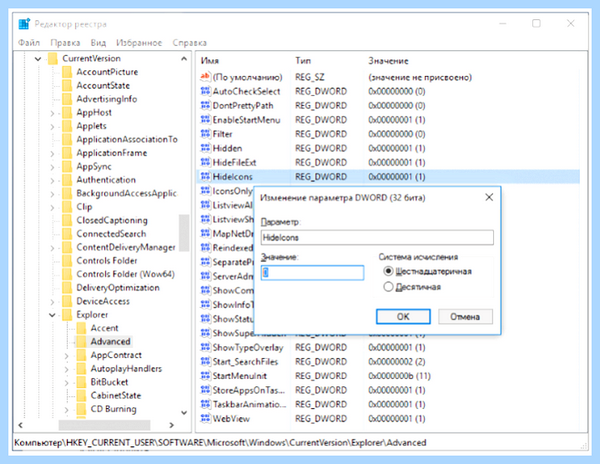Select the AdvertisingInfo key
The image size is (600, 464).
click(x=107, y=99)
